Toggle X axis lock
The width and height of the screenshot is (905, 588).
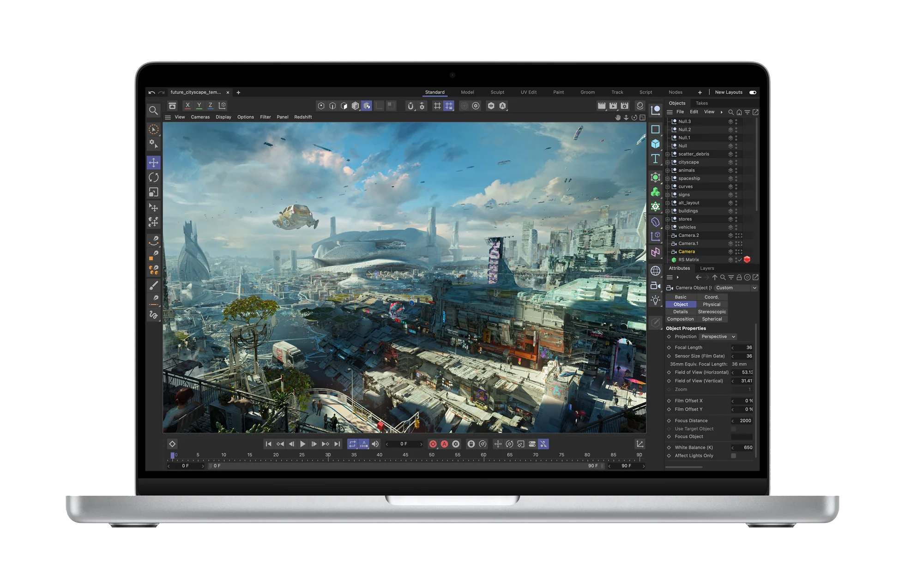(188, 106)
